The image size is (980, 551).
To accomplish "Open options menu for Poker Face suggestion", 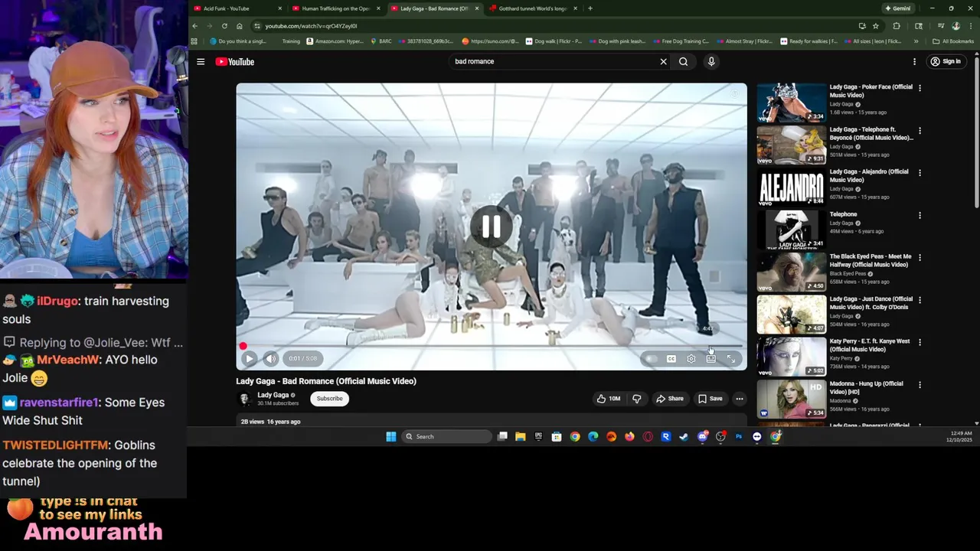I will pos(920,88).
